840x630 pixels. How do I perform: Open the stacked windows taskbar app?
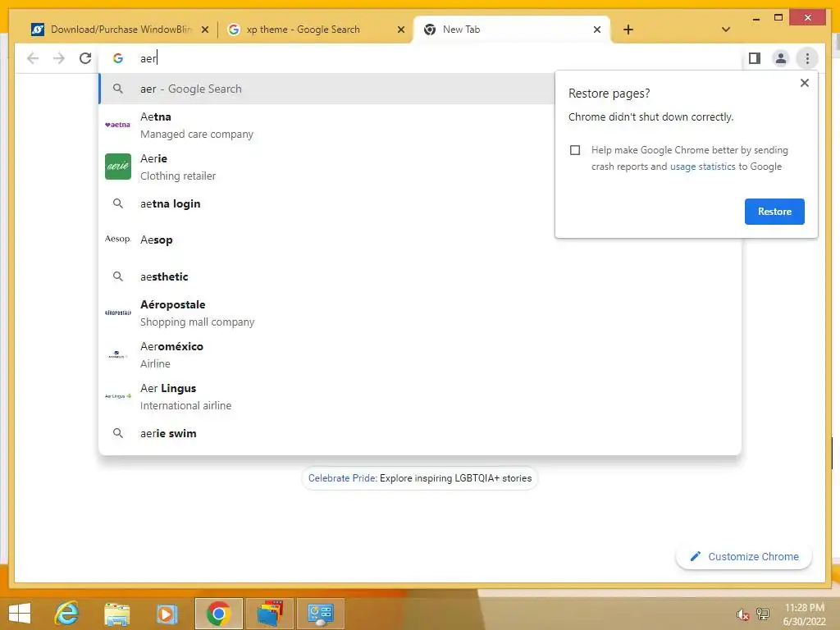pyautogui.click(x=270, y=614)
